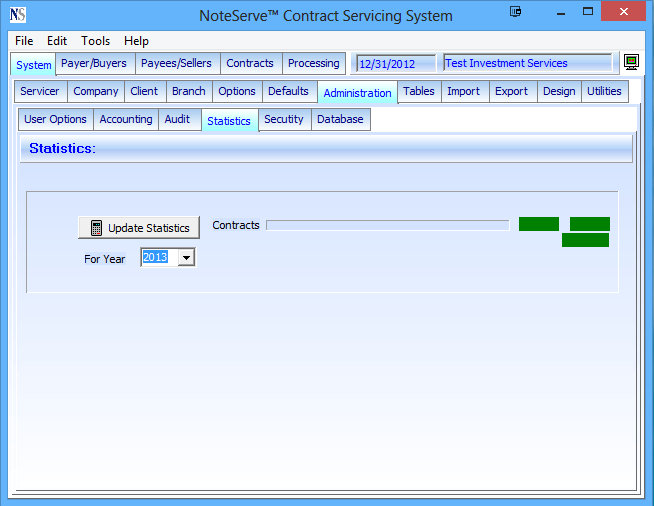Expand the For Year dropdown arrow

[185, 258]
